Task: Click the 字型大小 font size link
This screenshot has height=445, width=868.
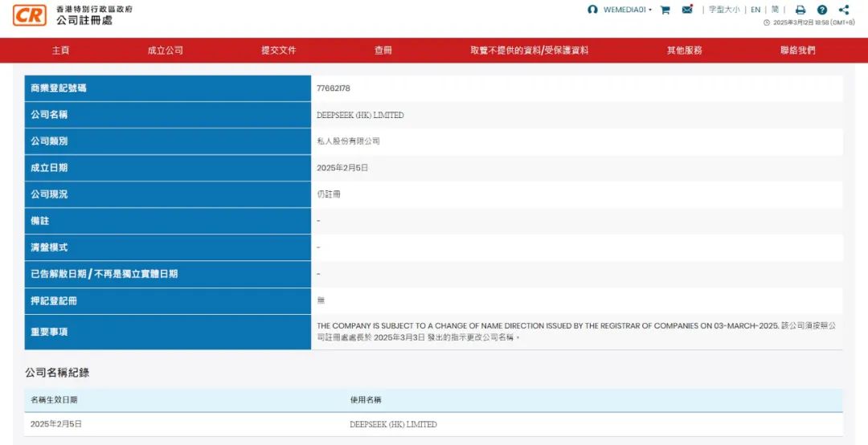Action: click(x=724, y=10)
